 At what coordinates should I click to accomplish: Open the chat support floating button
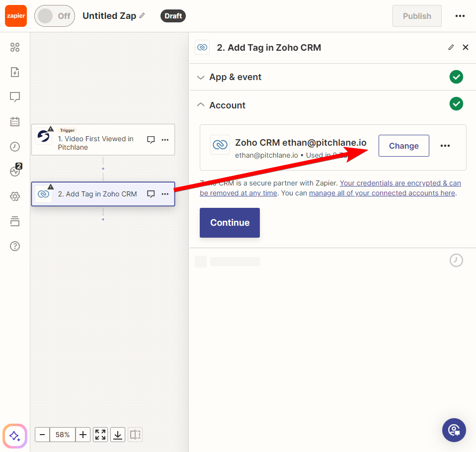click(x=454, y=430)
